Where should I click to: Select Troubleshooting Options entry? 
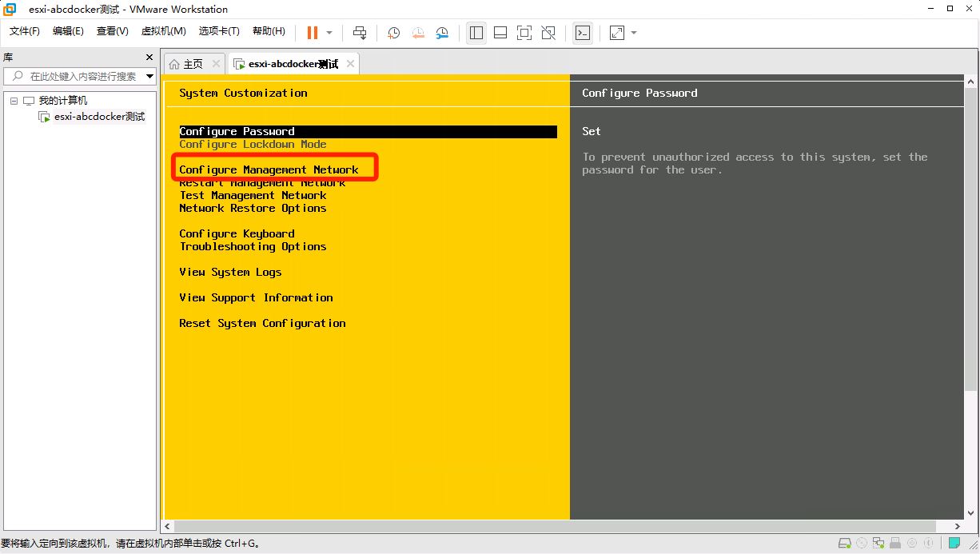click(x=253, y=247)
